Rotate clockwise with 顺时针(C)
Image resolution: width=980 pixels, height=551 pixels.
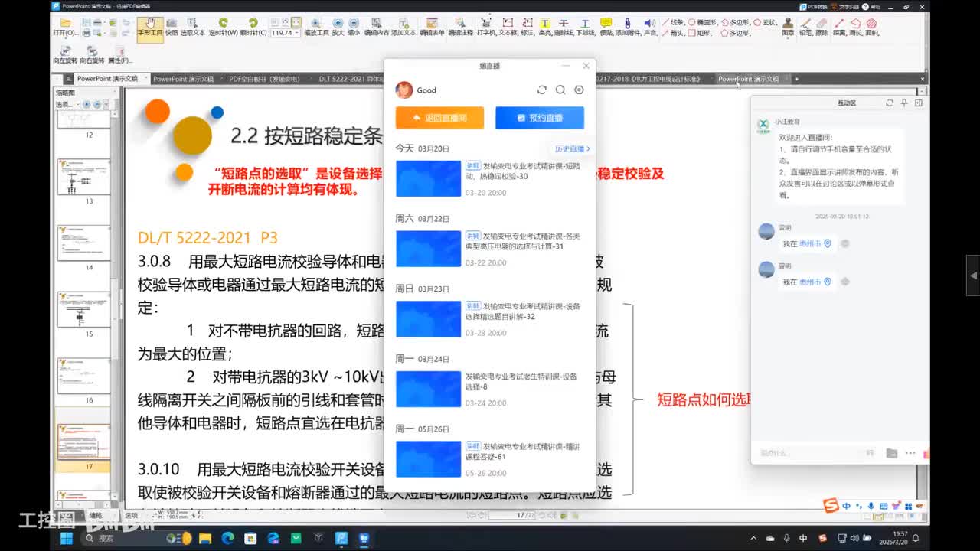[x=253, y=28]
